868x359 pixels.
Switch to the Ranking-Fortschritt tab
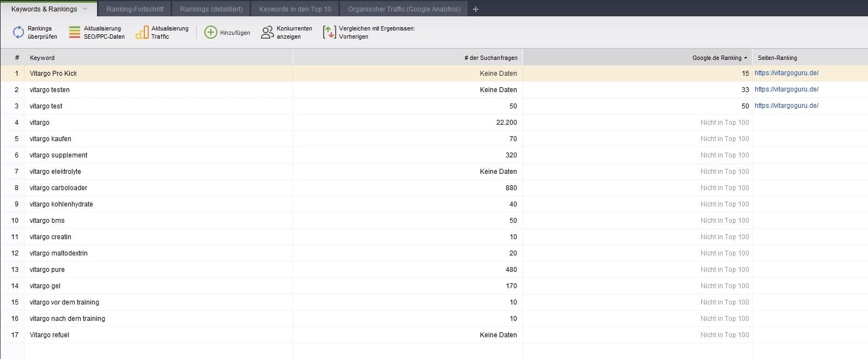tap(135, 9)
